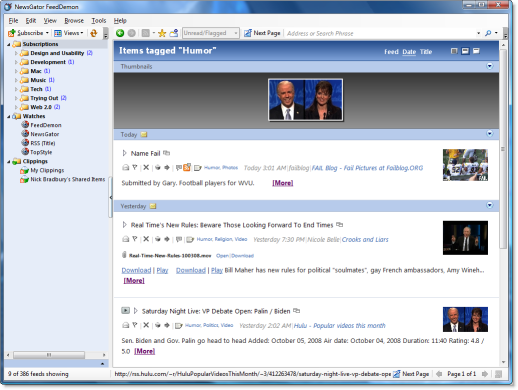
Task: Click the main content vertical scrollbar thumb
Action: [503, 148]
